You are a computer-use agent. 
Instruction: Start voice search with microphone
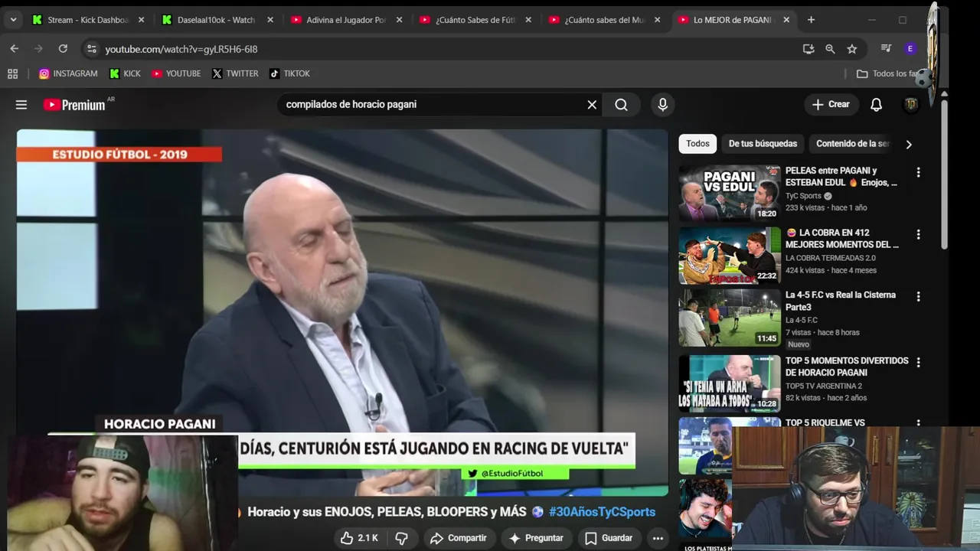tap(663, 105)
